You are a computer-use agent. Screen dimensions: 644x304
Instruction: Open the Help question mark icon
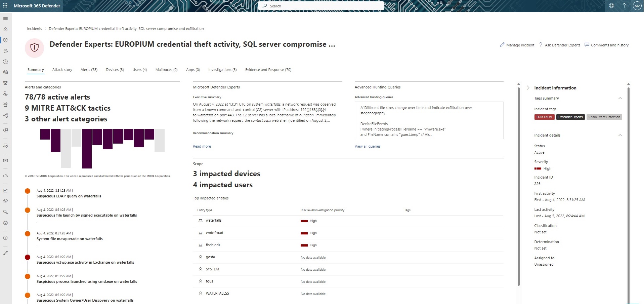624,6
